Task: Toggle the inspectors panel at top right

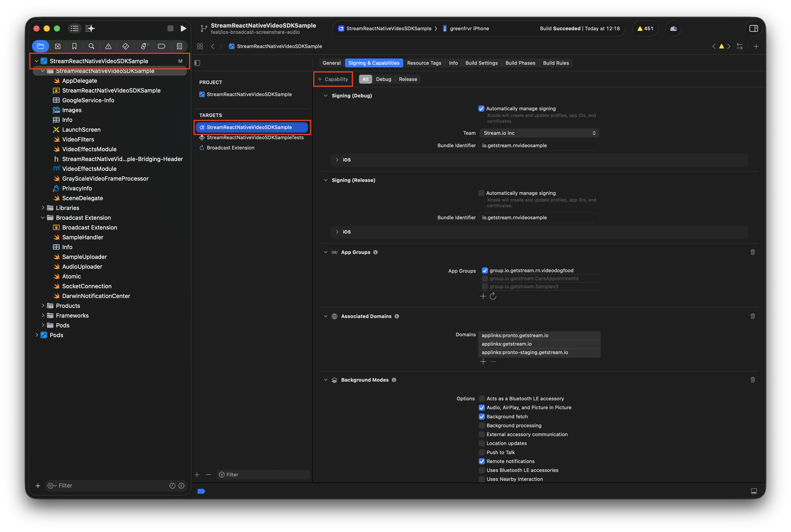Action: pyautogui.click(x=753, y=28)
